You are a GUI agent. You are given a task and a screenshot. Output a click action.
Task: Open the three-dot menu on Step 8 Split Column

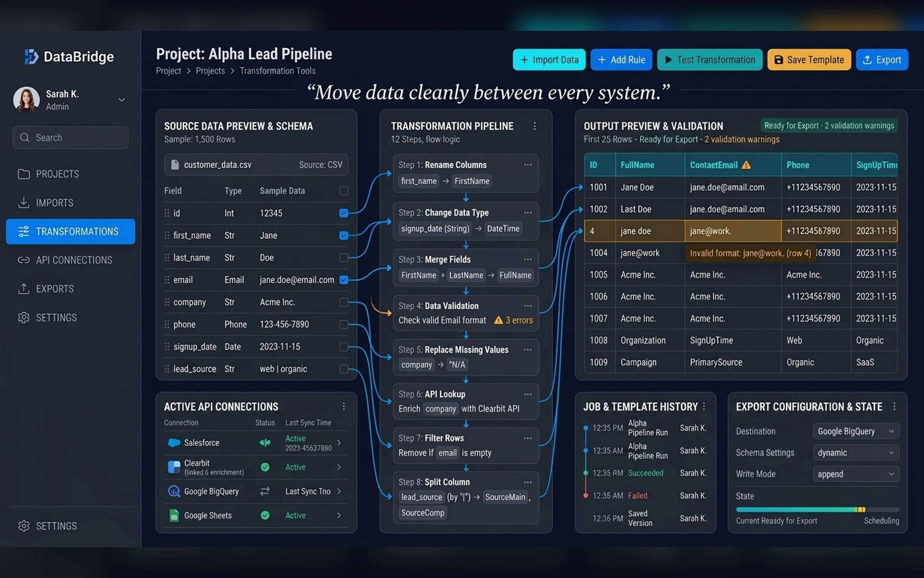(x=528, y=482)
